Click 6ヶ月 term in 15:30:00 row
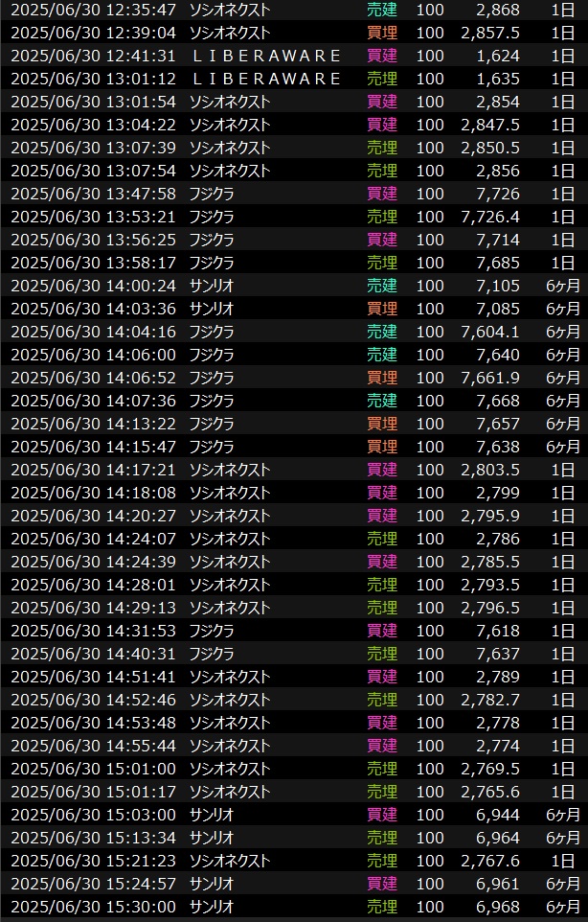The width and height of the screenshot is (588, 922). [563, 906]
